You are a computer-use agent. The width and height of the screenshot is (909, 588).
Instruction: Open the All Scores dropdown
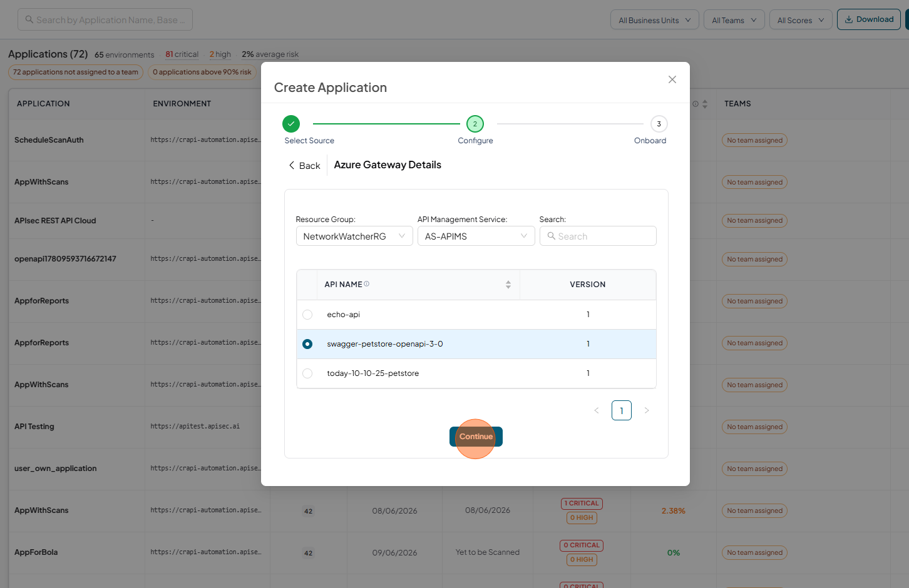(801, 20)
